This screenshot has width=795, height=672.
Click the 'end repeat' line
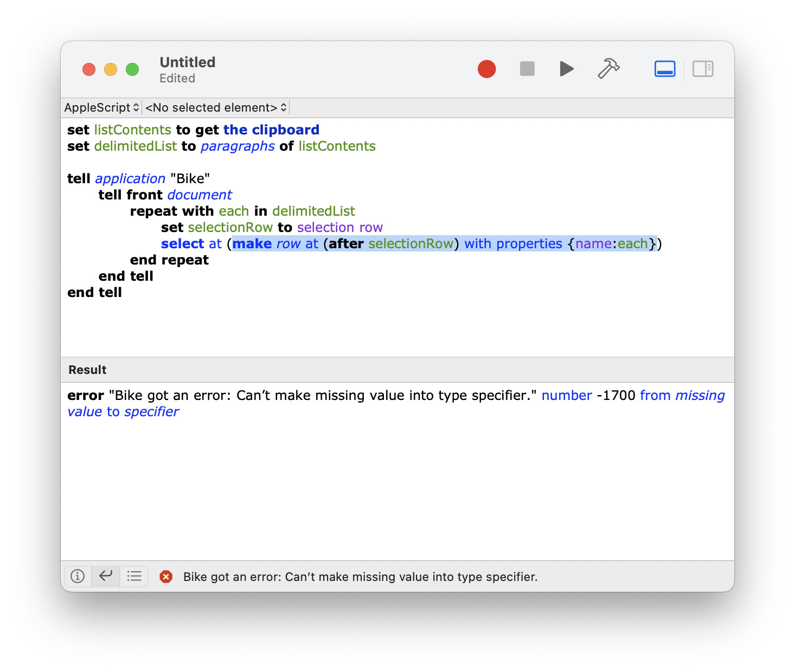tap(169, 260)
